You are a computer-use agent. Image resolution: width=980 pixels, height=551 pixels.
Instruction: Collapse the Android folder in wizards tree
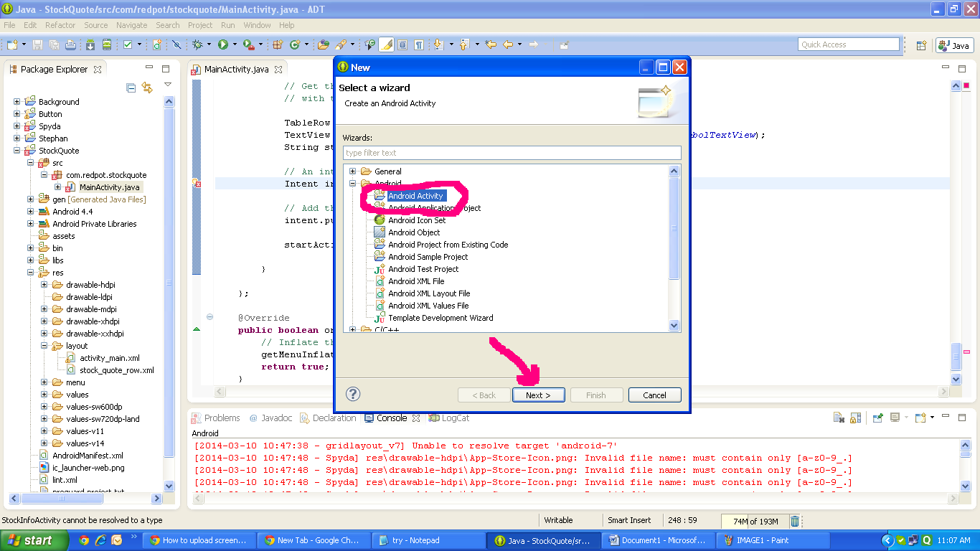[352, 184]
